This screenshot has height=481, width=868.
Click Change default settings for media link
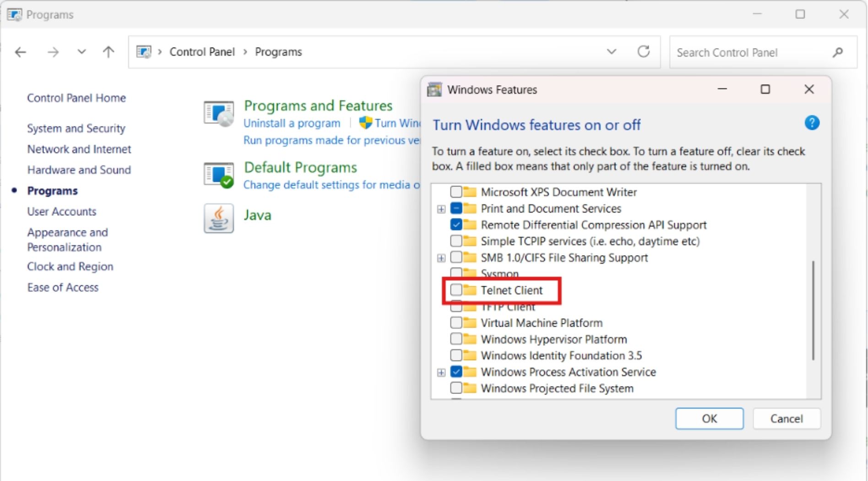click(x=331, y=185)
